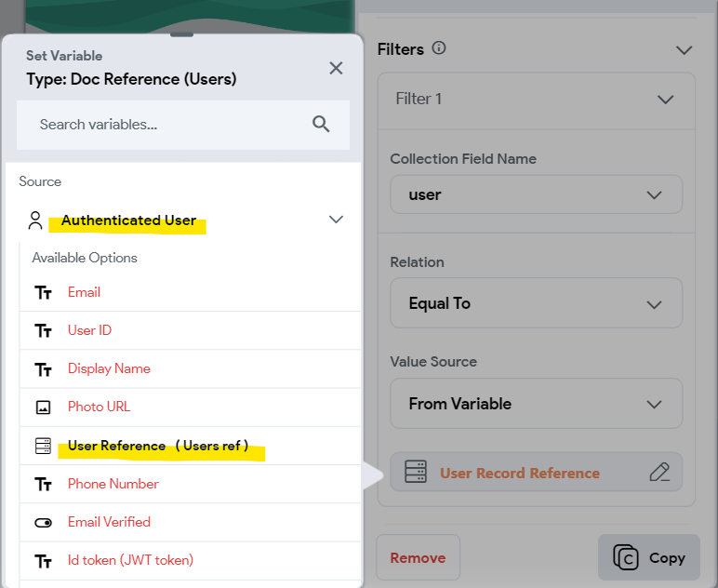
Task: Click the image icon next to Photo URL
Action: pyautogui.click(x=43, y=408)
